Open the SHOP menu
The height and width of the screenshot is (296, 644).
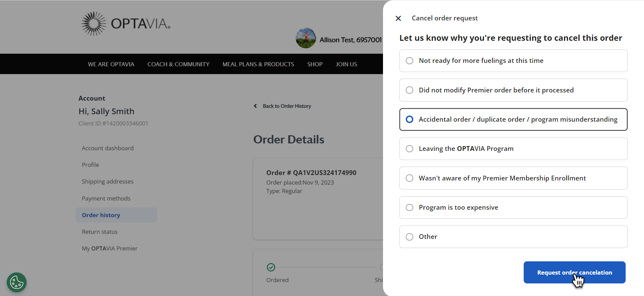(x=314, y=64)
